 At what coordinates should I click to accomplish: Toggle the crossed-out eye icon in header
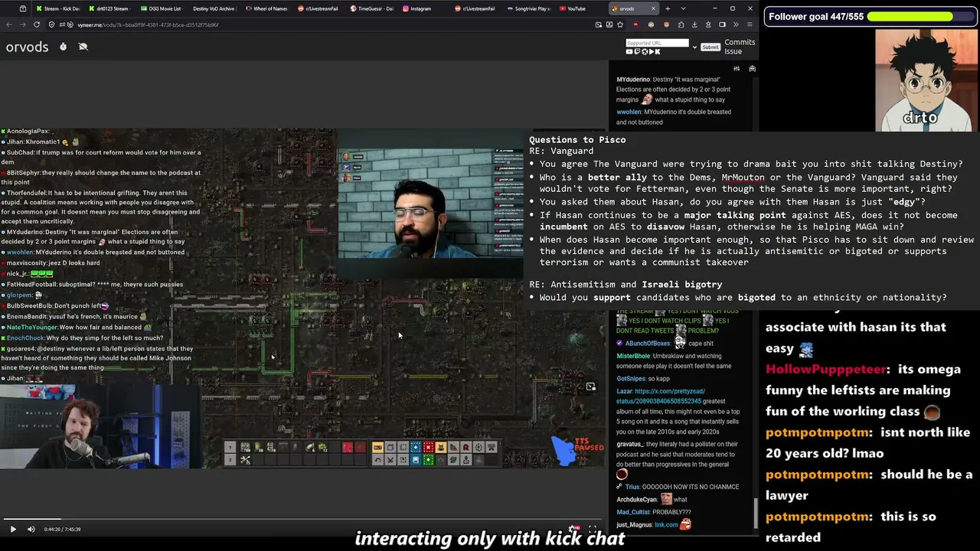tap(83, 47)
